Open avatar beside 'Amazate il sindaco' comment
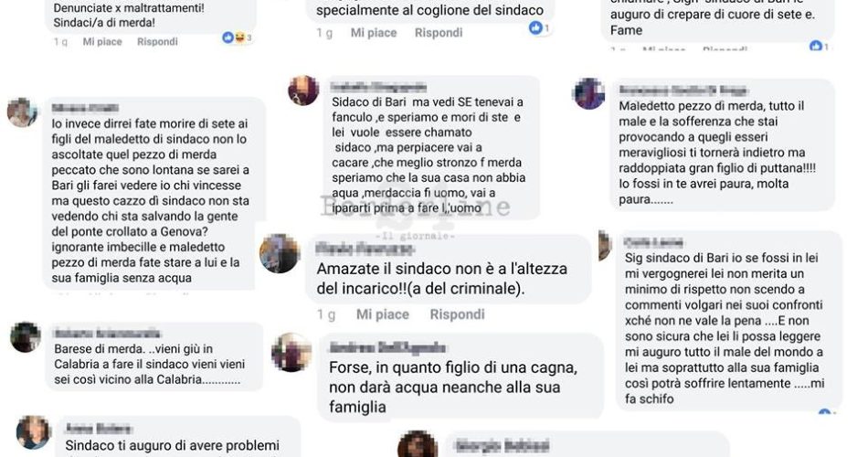Screen dimensions: 868x457 [279, 254]
